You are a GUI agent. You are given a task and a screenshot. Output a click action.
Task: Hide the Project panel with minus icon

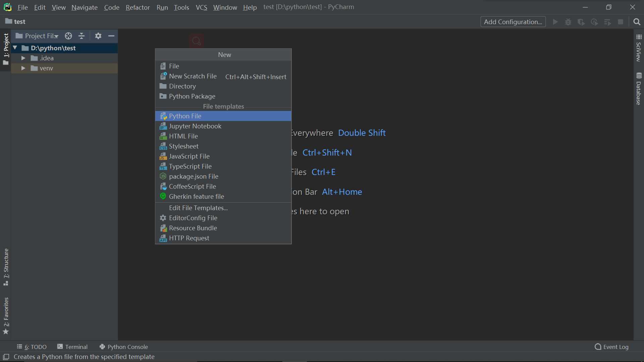click(111, 36)
